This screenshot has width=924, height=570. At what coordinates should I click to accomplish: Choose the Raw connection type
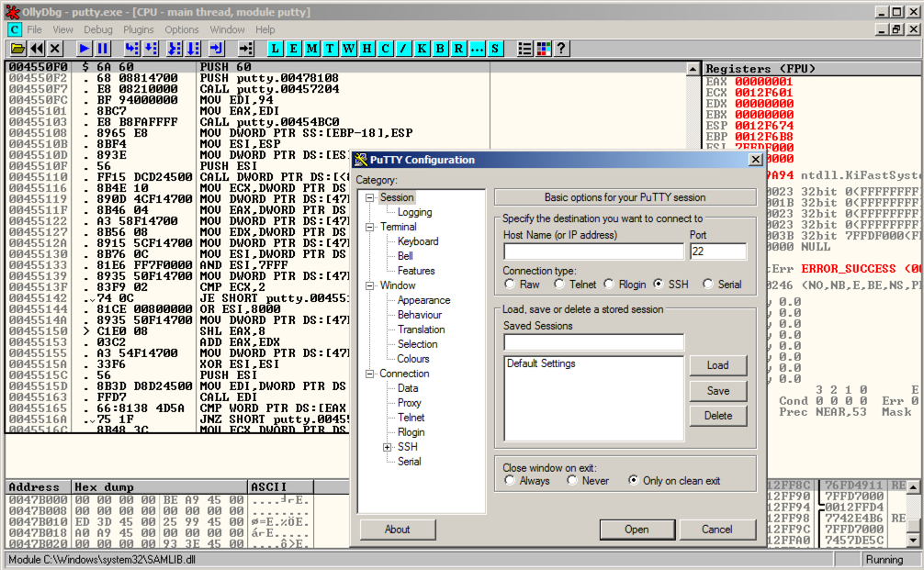[510, 285]
